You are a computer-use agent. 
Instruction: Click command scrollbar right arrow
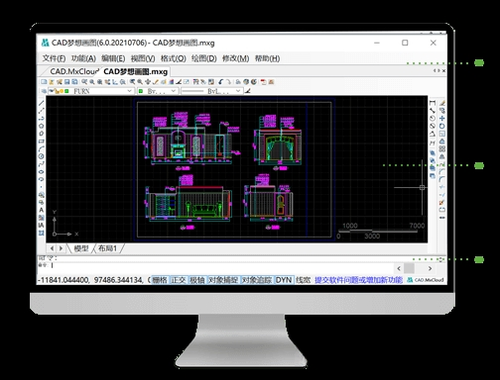click(430, 268)
